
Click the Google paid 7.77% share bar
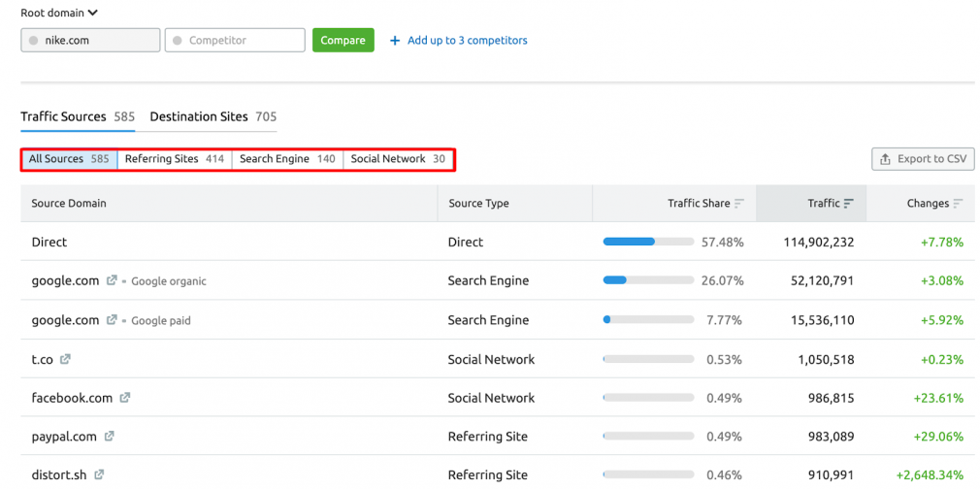tap(648, 319)
